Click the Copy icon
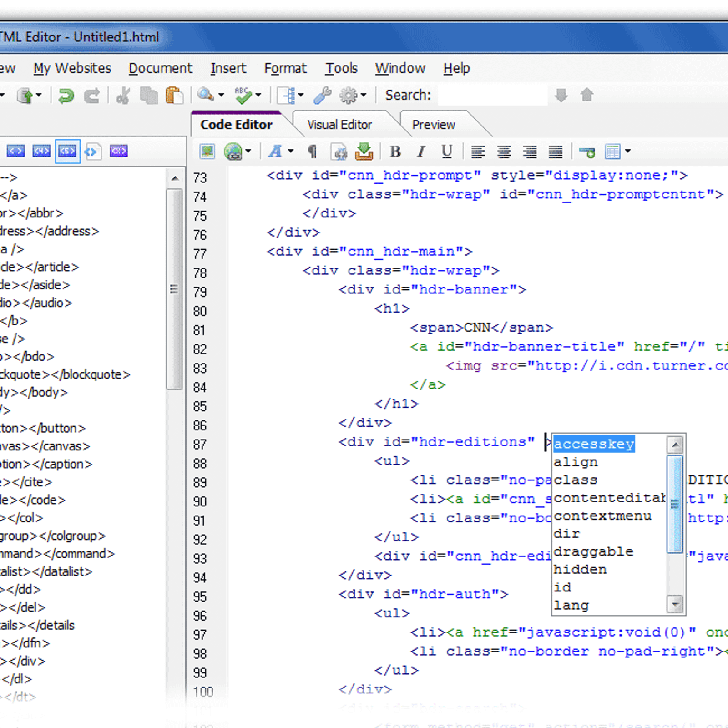Viewport: 728px width, 728px height. tap(149, 96)
